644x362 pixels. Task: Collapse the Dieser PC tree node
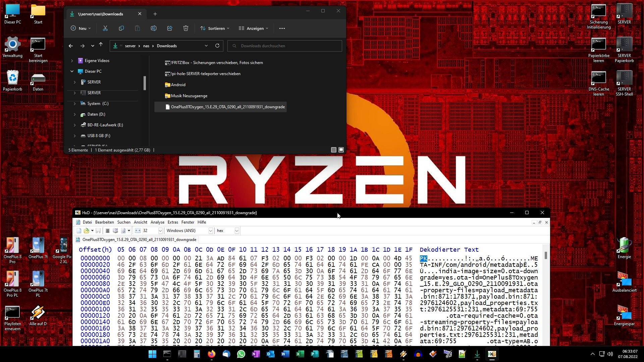72,71
